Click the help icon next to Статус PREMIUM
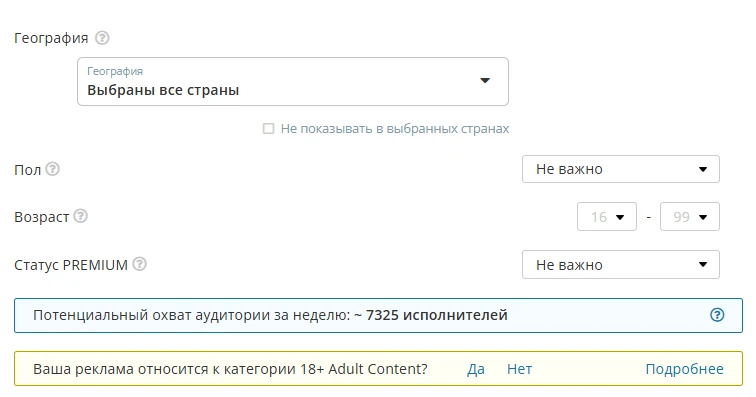Screen dimensions: 756x397 (139, 264)
